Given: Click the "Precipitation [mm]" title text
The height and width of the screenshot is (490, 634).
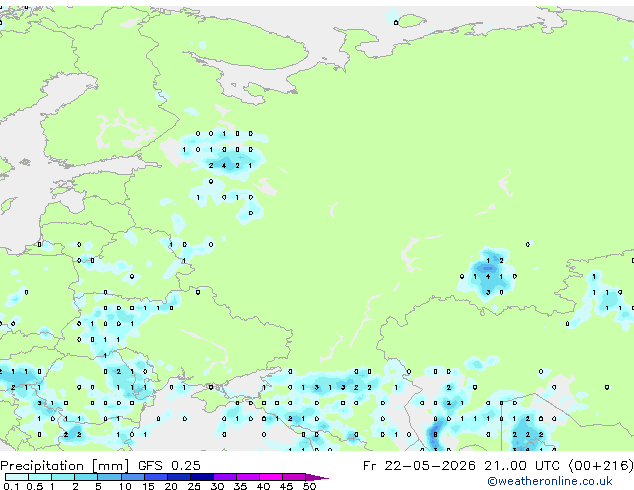Looking at the screenshot, I should point(65,466).
